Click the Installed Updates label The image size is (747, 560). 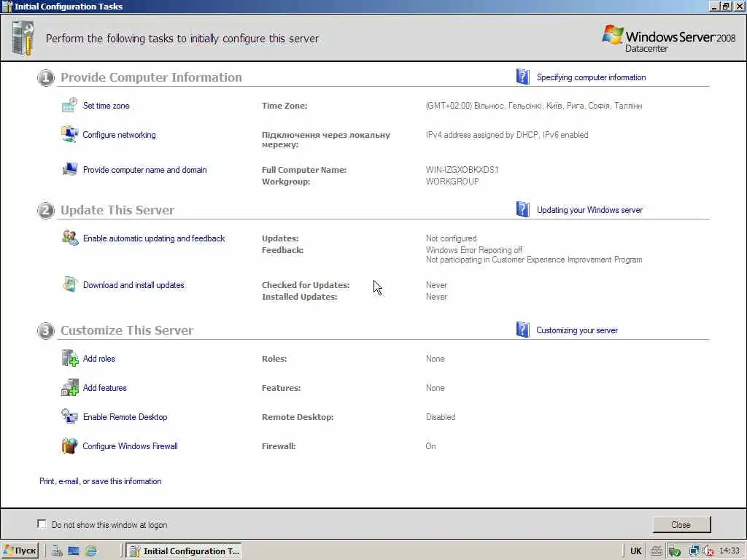coord(299,297)
